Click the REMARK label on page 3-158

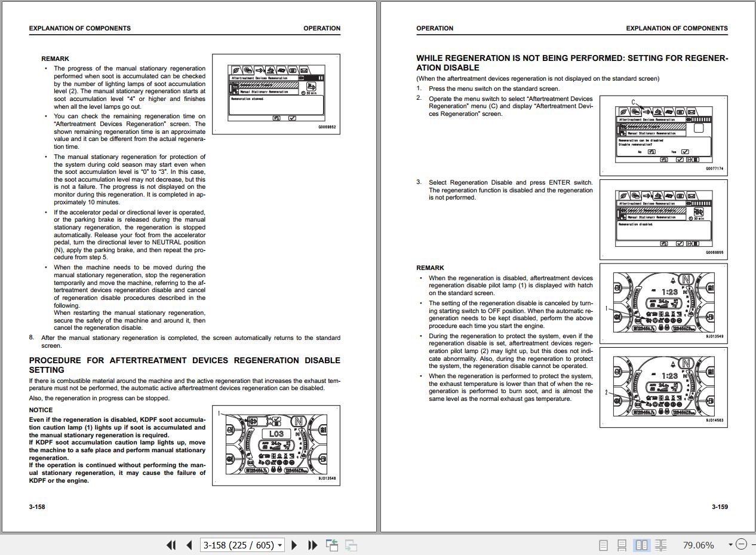[55, 59]
